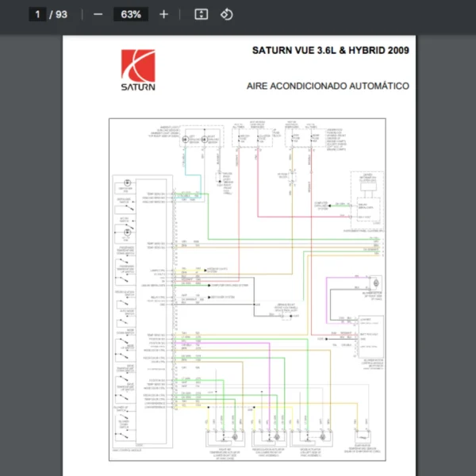
Task: Click the zoom in plus button
Action: tap(163, 14)
